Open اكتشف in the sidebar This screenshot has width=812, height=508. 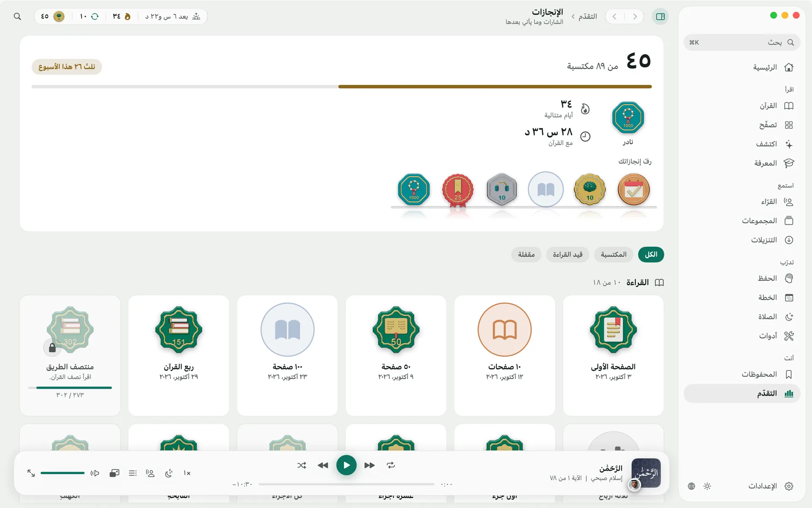click(x=742, y=144)
